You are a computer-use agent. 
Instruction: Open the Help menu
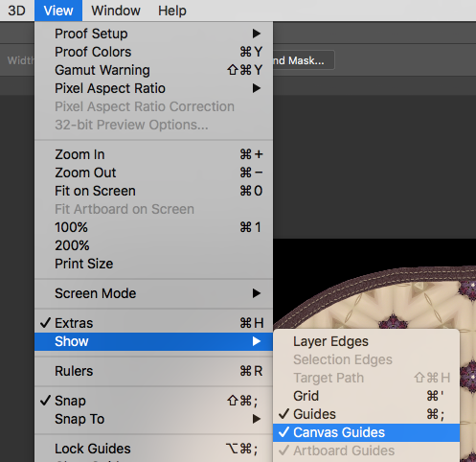tap(172, 11)
